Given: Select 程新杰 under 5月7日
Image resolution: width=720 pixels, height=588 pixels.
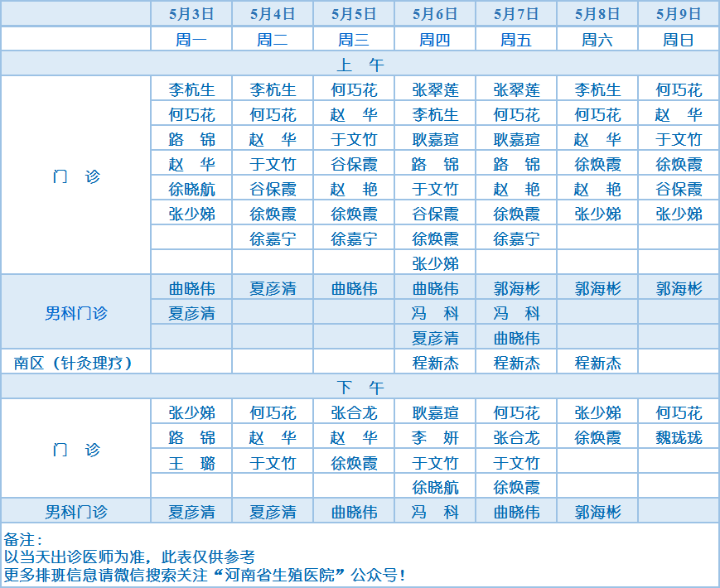Looking at the screenshot, I should (516, 363).
